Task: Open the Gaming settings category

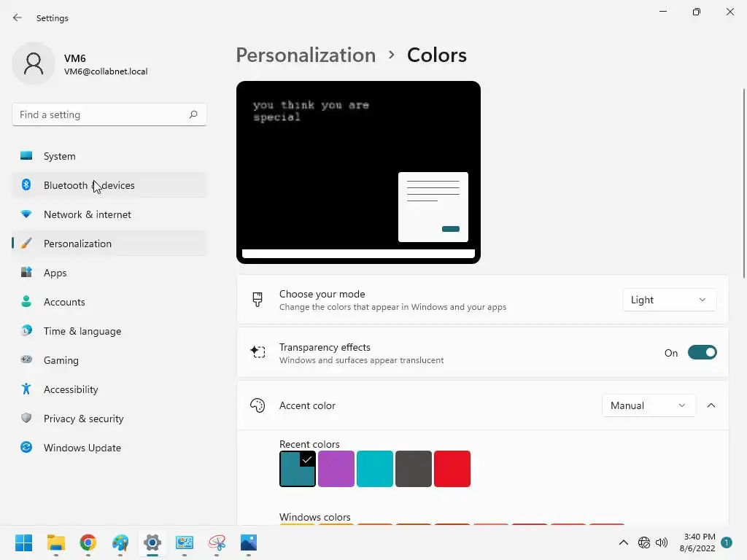Action: [x=109, y=360]
